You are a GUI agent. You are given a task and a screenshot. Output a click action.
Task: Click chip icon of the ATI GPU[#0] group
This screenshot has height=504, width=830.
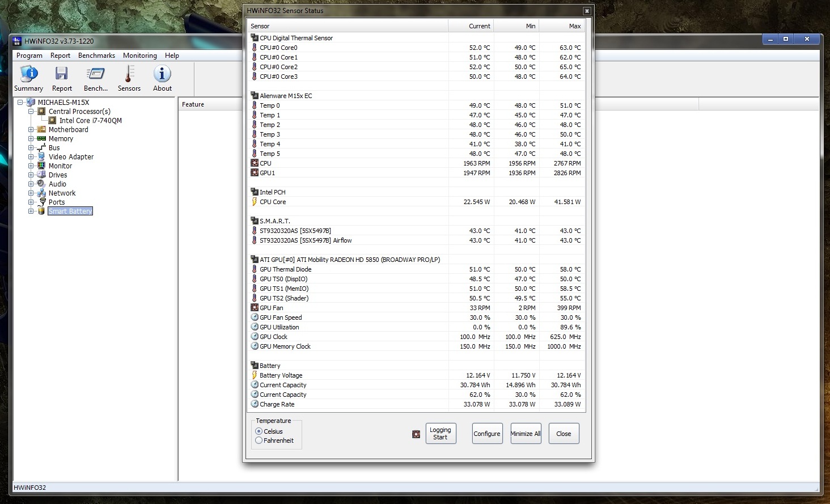[x=255, y=260]
